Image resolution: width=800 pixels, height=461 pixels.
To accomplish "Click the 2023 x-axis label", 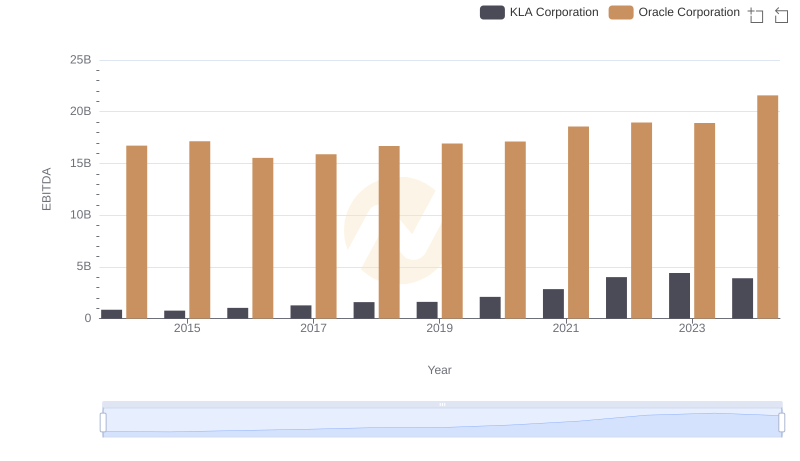I will coord(692,328).
